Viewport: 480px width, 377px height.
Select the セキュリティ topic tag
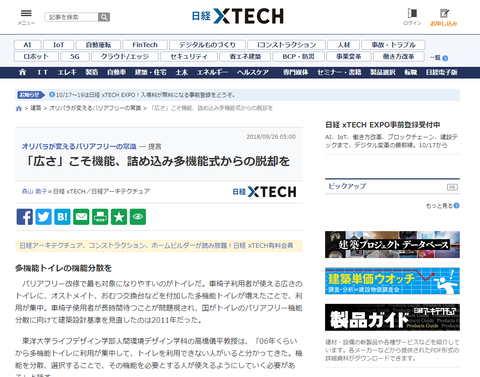[x=189, y=56]
